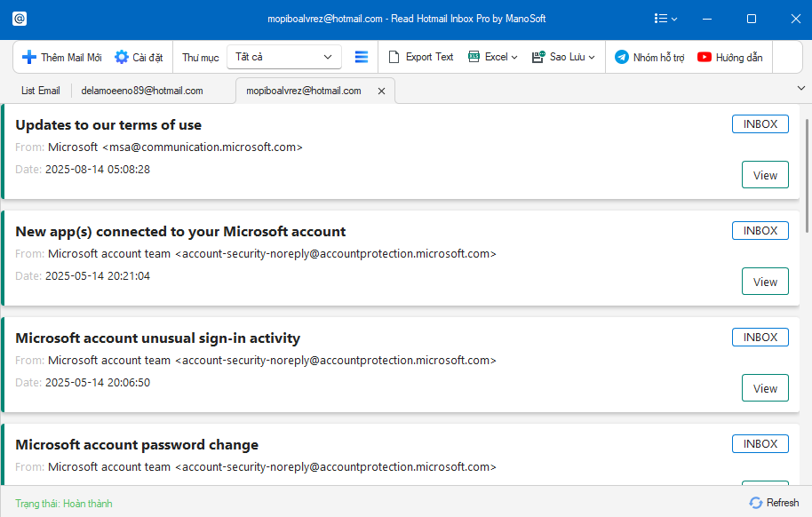
Task: View the 'unusual sign-in activity' email
Action: click(x=765, y=388)
